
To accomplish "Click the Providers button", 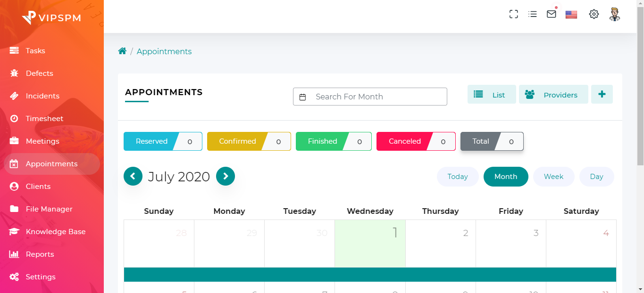I will coord(553,95).
